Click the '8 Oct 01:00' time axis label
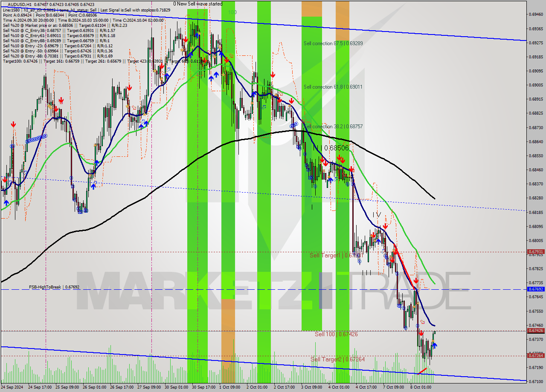The width and height of the screenshot is (546, 392). pos(421,387)
